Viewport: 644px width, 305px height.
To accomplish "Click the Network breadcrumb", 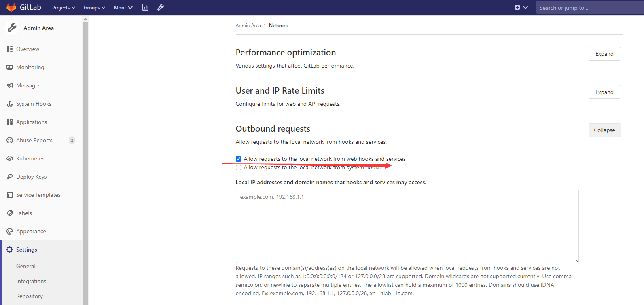I will click(x=278, y=25).
